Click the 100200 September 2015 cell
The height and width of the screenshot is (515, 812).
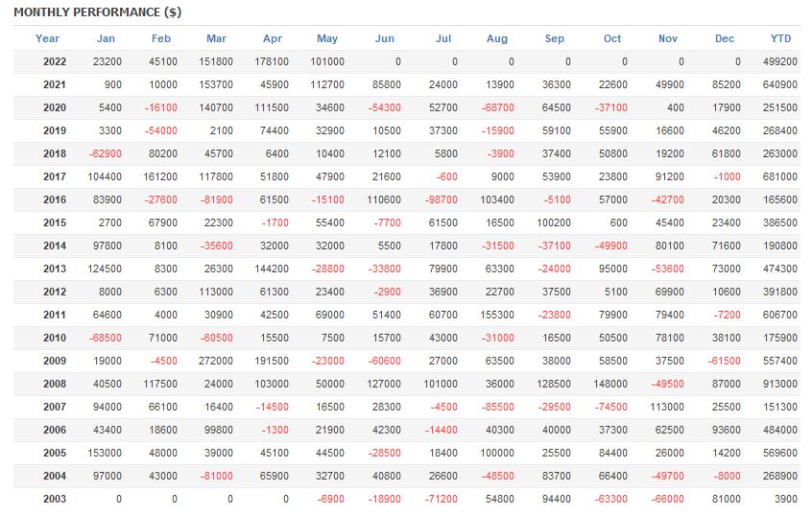554,222
